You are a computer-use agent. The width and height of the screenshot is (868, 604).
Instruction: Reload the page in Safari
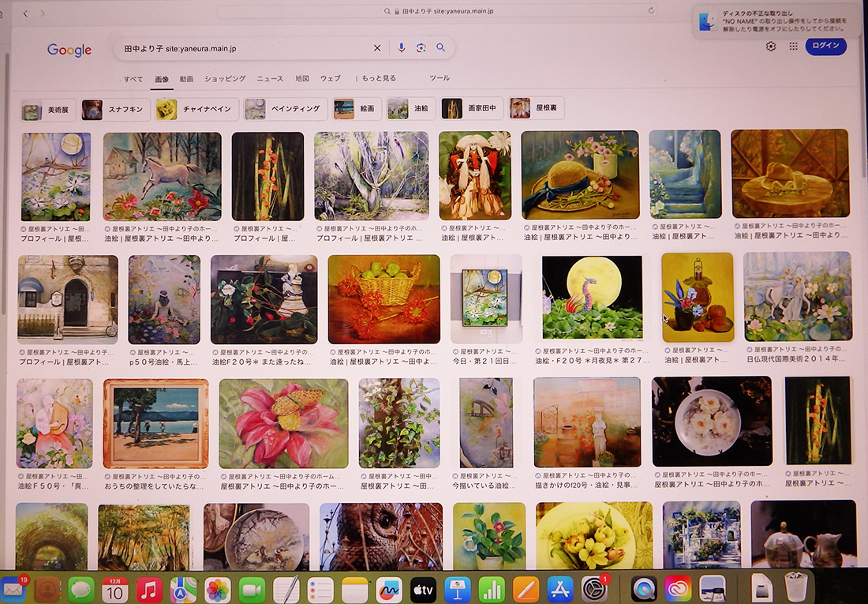click(x=651, y=11)
